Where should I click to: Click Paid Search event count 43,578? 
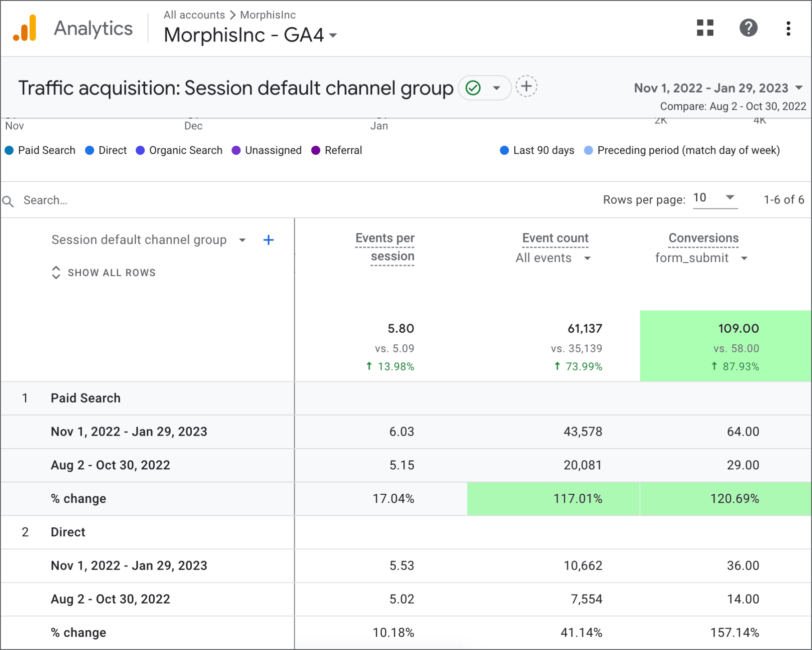coord(583,432)
